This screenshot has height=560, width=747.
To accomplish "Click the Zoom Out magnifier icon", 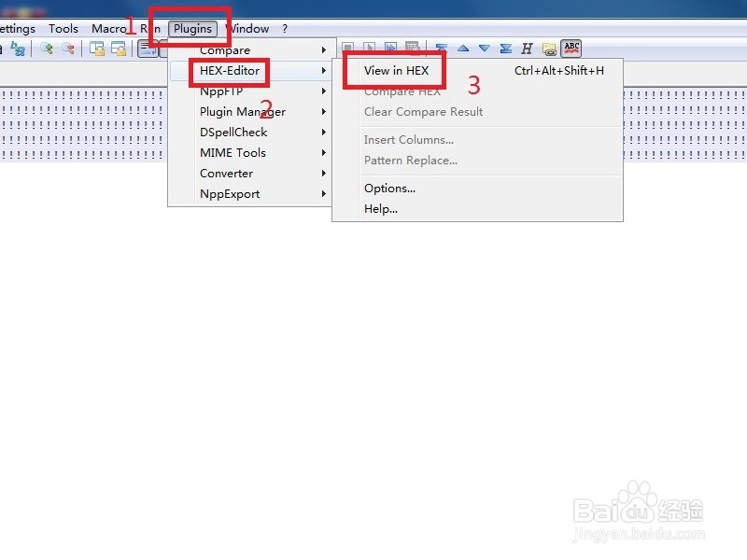I will point(68,49).
